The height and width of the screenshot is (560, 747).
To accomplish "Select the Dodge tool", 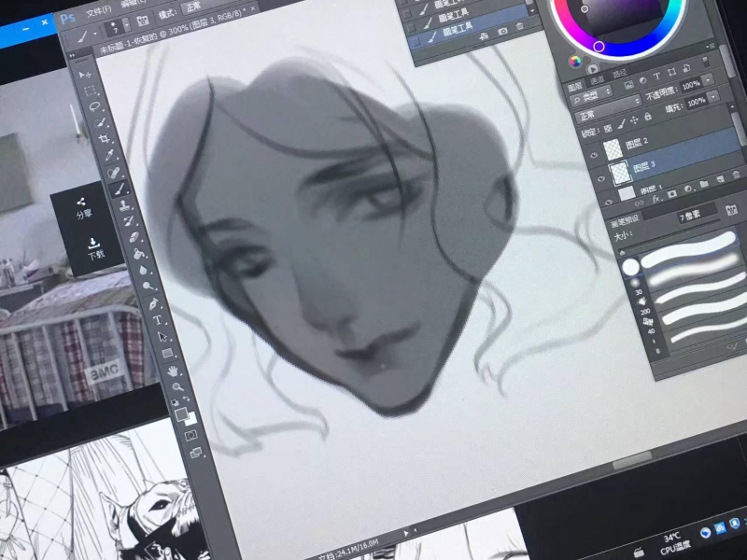I will (148, 287).
